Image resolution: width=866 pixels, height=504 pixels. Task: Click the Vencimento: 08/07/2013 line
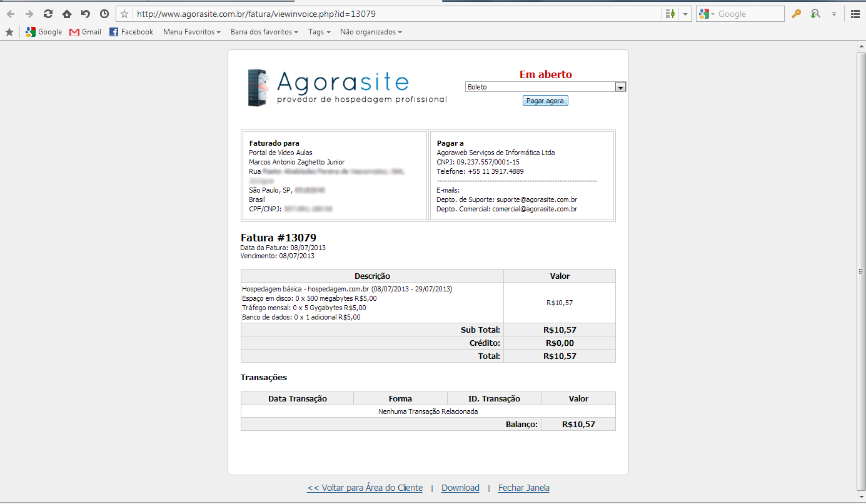click(x=278, y=256)
